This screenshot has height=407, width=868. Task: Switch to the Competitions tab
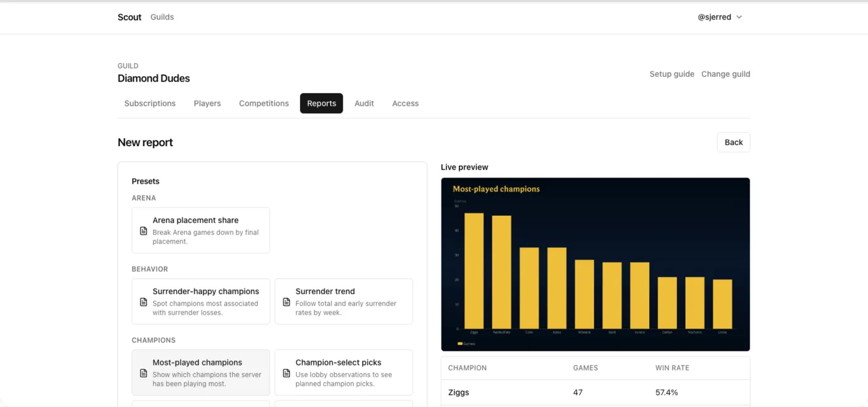264,103
